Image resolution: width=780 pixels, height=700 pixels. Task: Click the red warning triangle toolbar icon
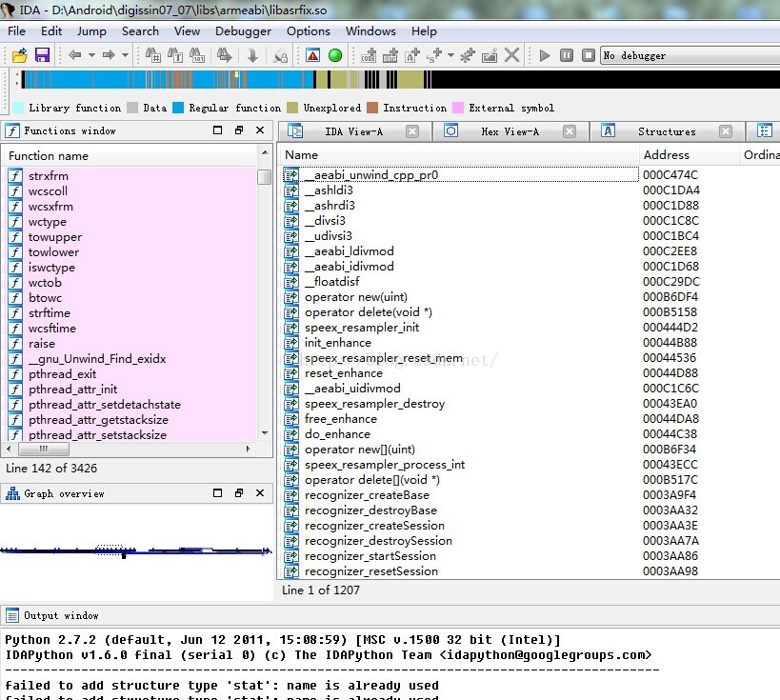(312, 56)
